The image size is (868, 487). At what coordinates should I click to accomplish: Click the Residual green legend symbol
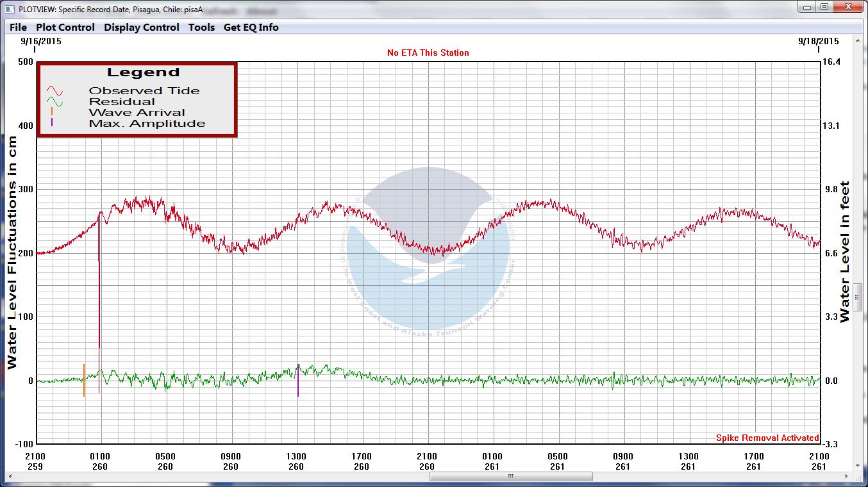coord(54,101)
